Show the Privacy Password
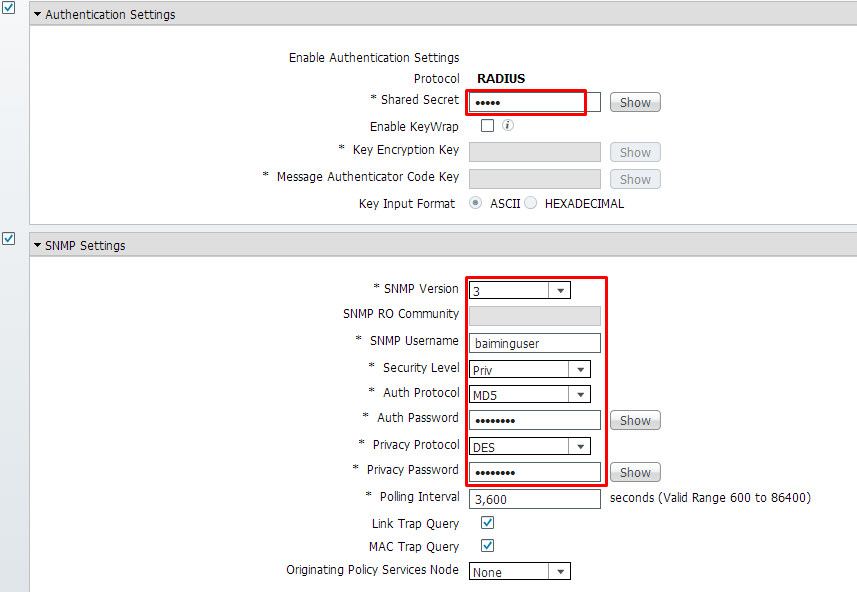This screenshot has height=592, width=857. pyautogui.click(x=635, y=472)
